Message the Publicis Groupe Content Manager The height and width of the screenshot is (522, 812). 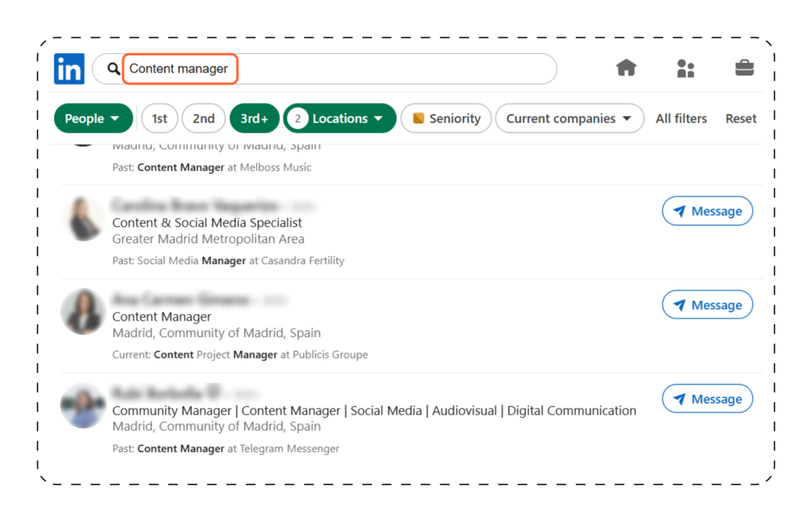(x=707, y=305)
